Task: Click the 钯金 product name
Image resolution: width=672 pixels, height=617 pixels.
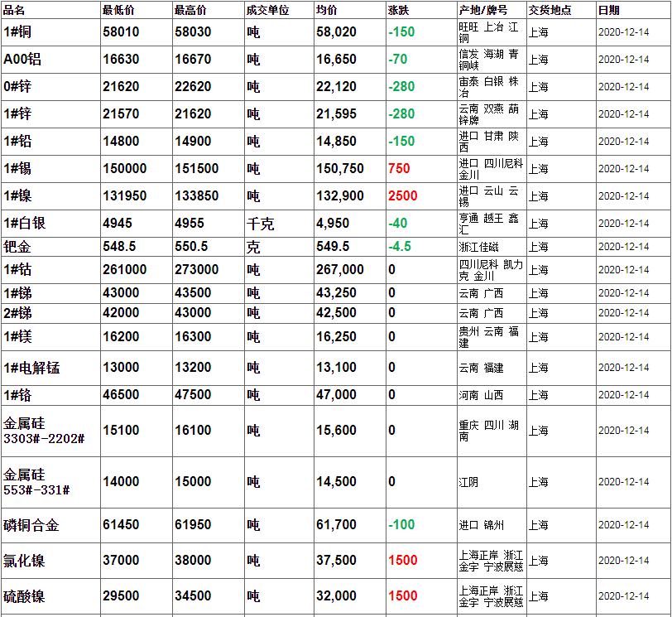Action: point(17,247)
